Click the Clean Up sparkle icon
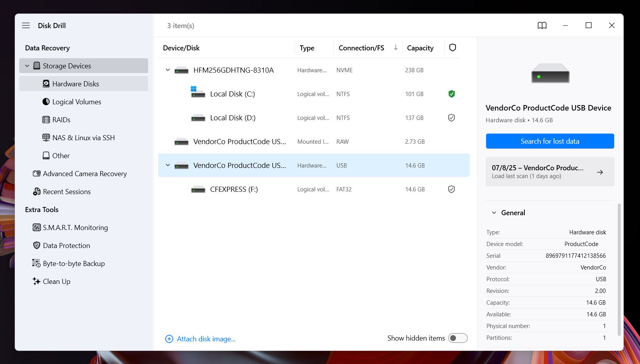 pos(36,281)
